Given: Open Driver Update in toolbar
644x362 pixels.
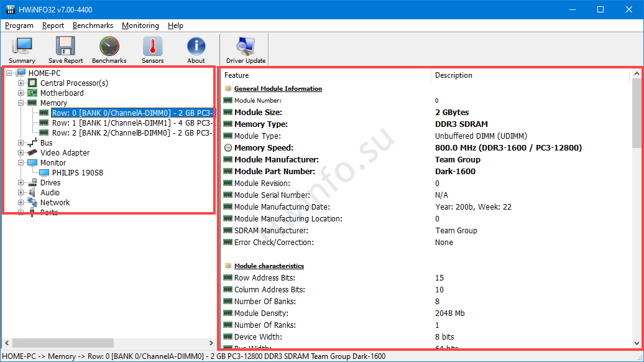Looking at the screenshot, I should point(246,50).
